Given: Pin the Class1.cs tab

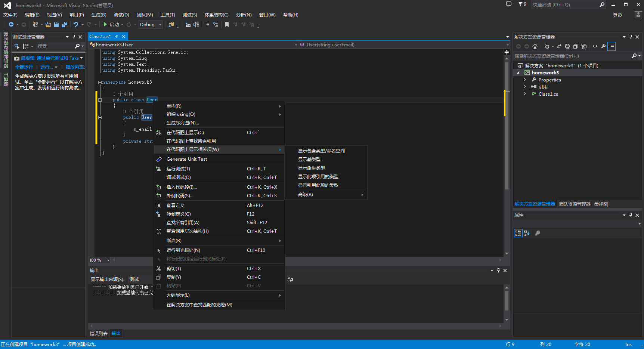Looking at the screenshot, I should point(117,37).
